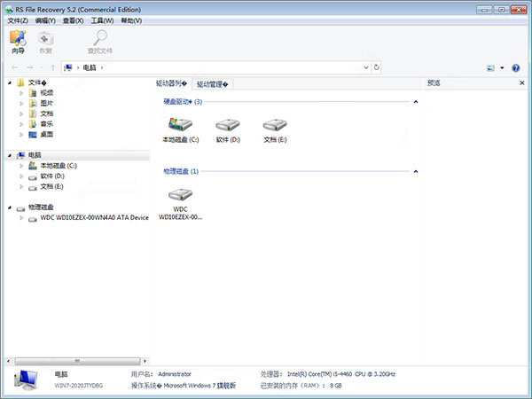Click the Intel(R) Core(TM) i5-4460 processor text

coord(341,374)
